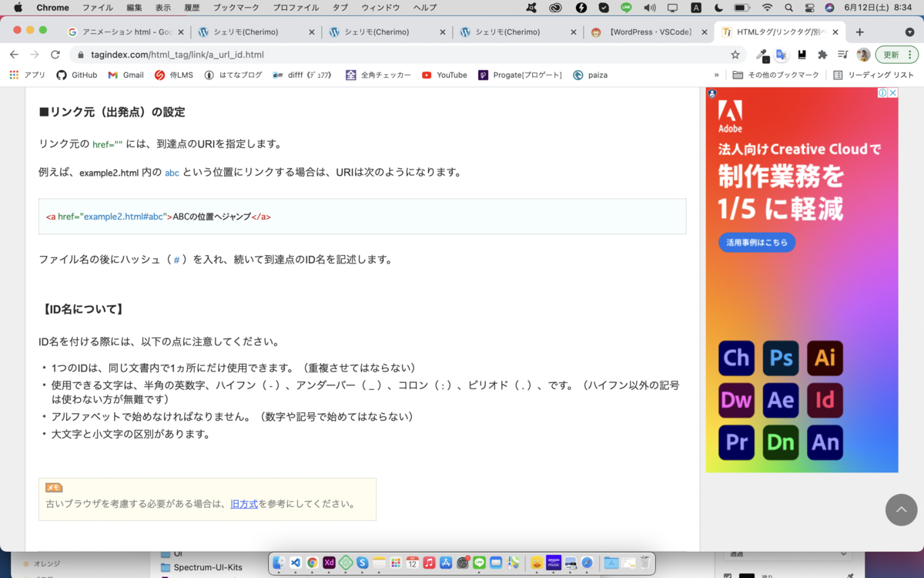924x578 pixels.
Task: Click the scroll-to-top circular arrow button
Action: [901, 509]
